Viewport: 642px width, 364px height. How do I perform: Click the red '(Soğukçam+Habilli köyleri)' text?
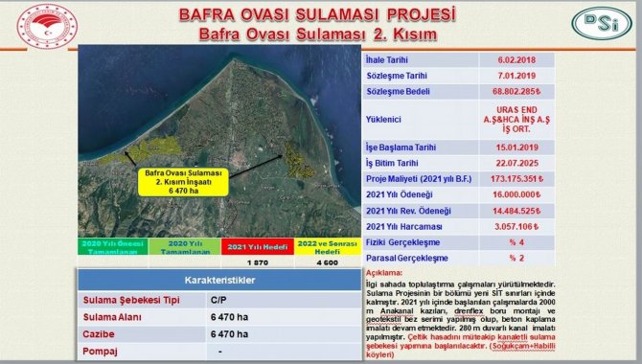461,351
